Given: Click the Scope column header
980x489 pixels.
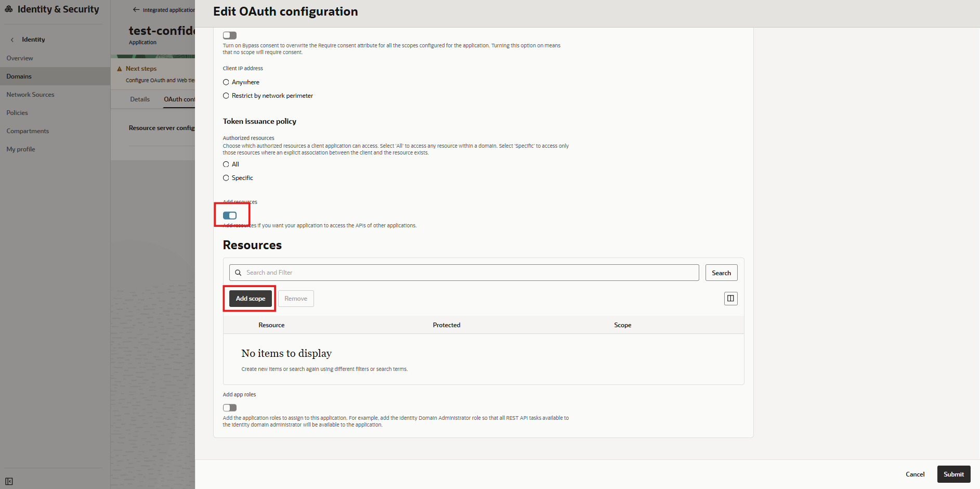Looking at the screenshot, I should pos(622,325).
